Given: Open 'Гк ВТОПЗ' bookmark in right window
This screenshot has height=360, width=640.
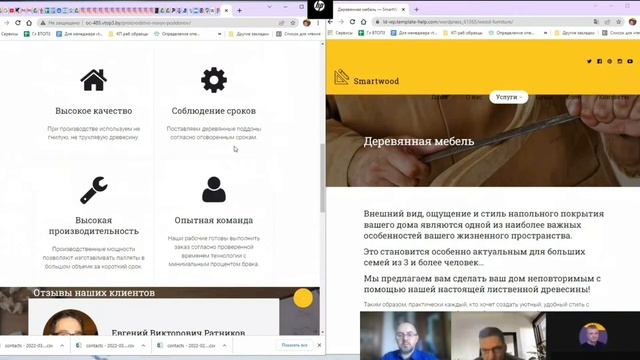Looking at the screenshot, I should point(372,33).
